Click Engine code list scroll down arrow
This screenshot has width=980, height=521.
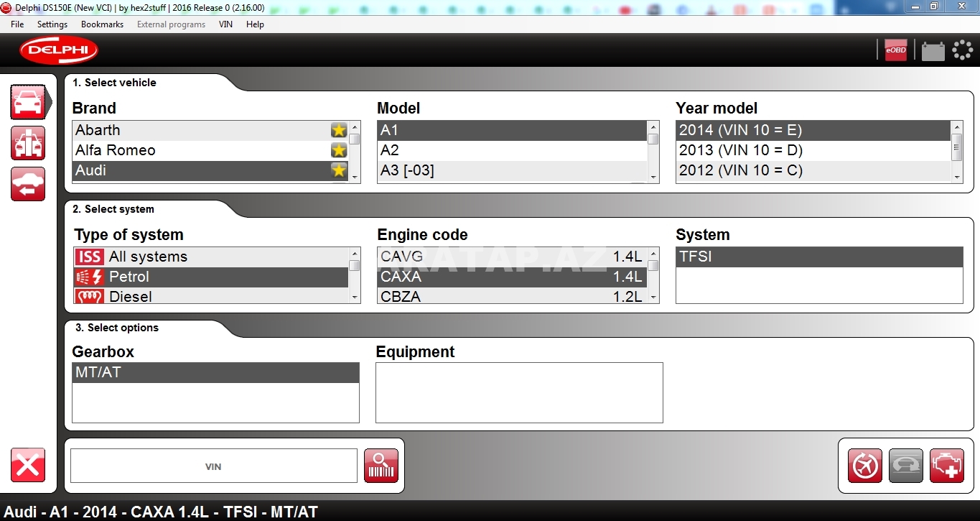coord(653,298)
